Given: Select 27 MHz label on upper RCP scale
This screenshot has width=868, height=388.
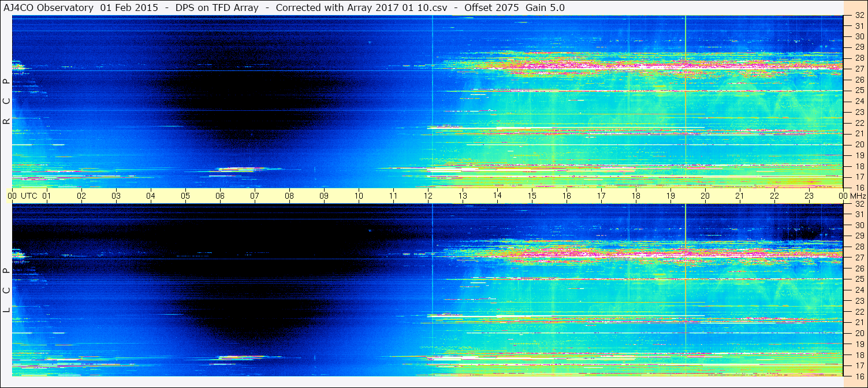Looking at the screenshot, I should point(859,69).
